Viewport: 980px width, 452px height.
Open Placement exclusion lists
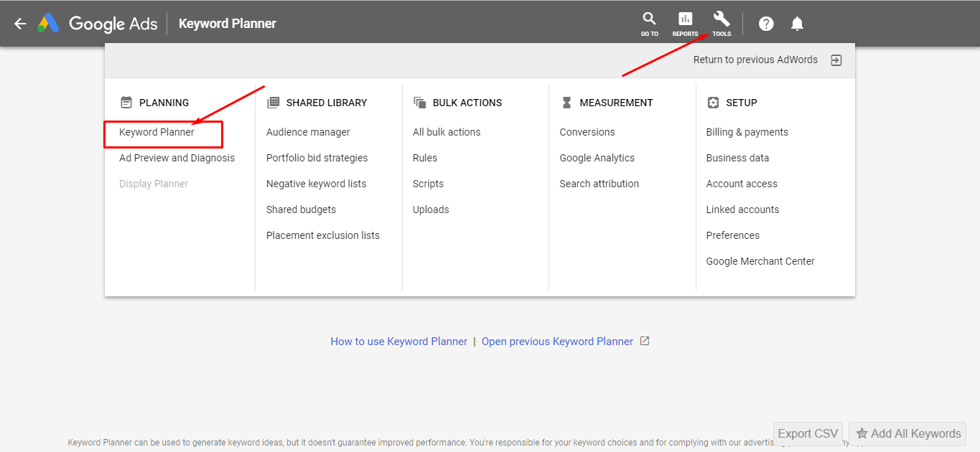click(x=322, y=235)
